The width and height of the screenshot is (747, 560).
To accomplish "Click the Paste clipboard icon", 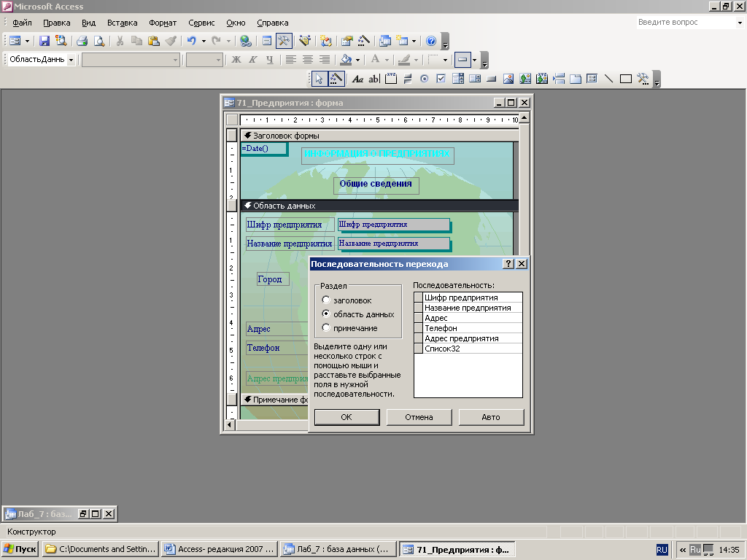I will 153,41.
